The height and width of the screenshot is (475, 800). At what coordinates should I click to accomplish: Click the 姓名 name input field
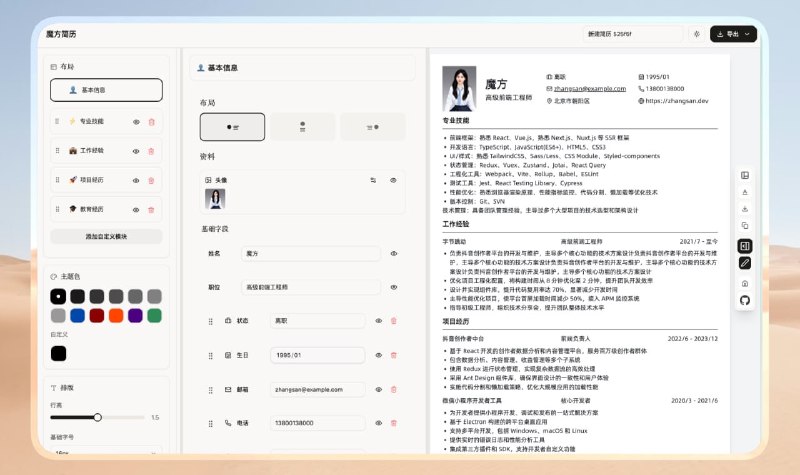[x=311, y=254]
